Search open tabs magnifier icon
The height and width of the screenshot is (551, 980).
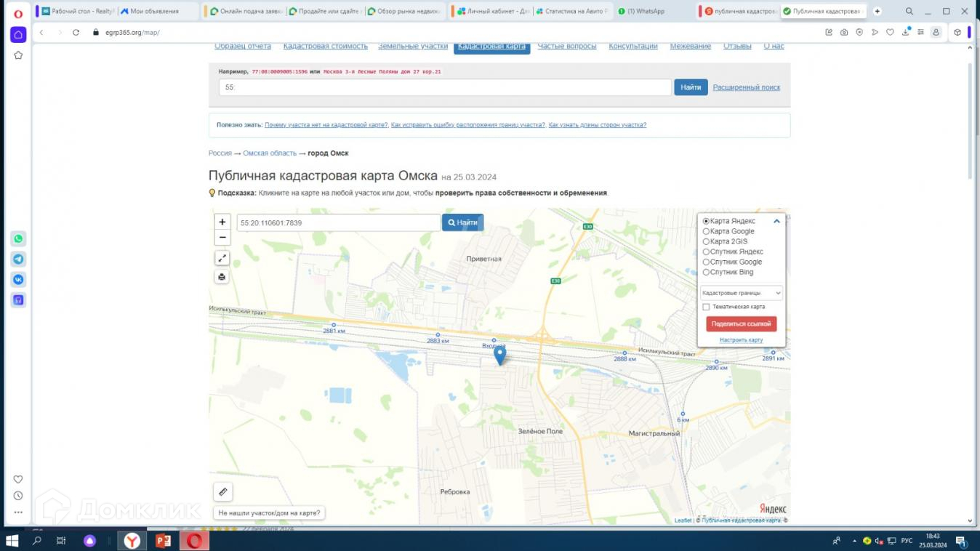pos(909,12)
